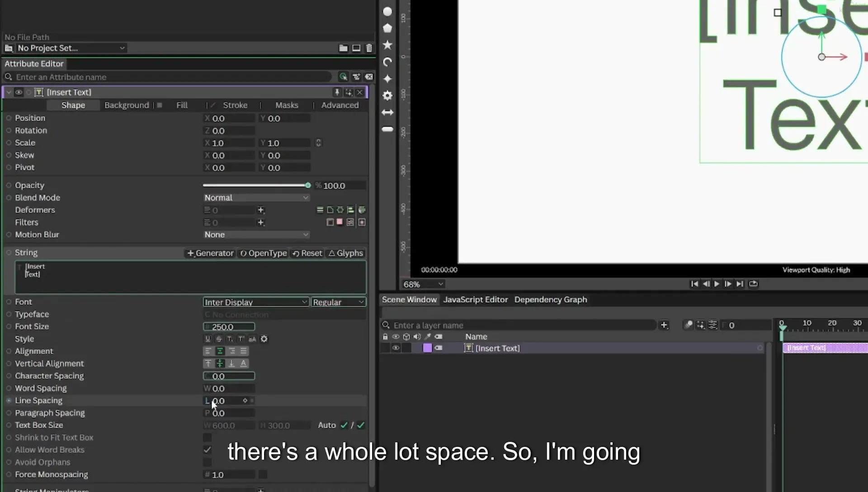Image resolution: width=868 pixels, height=492 pixels.
Task: Select the Cog shape tool
Action: pos(387,95)
